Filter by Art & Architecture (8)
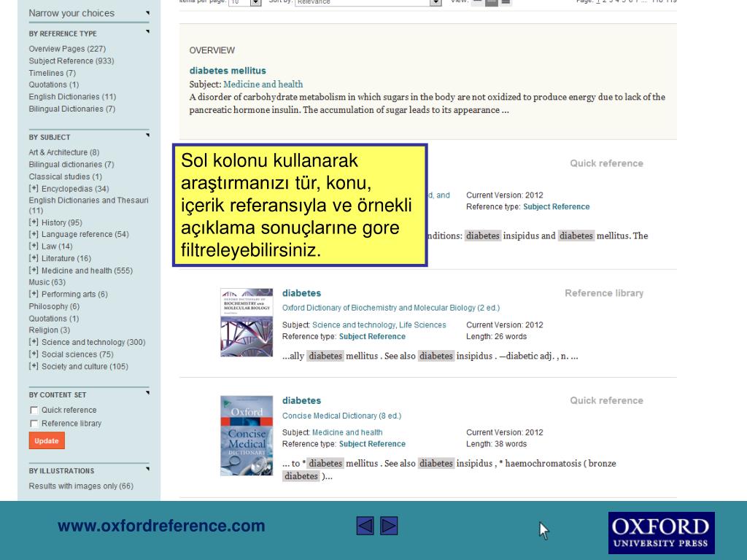The image size is (747, 560). point(64,152)
